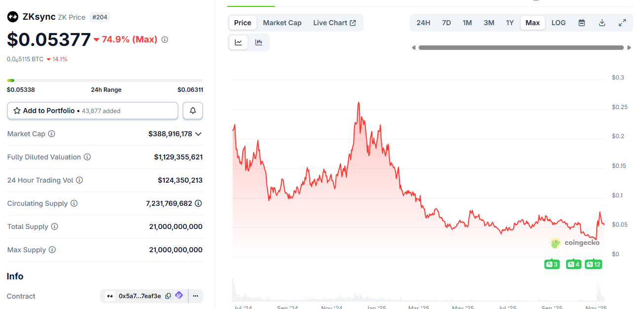Expand Market Cap dropdown chevron

198,134
